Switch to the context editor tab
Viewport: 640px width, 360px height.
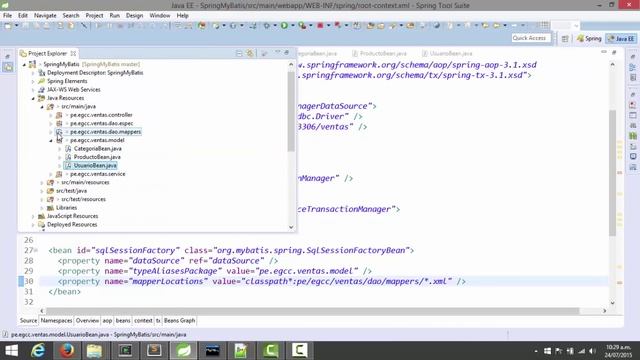coord(143,320)
